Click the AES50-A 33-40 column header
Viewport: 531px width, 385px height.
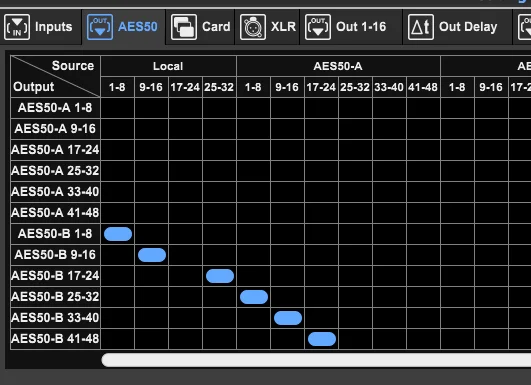click(389, 87)
